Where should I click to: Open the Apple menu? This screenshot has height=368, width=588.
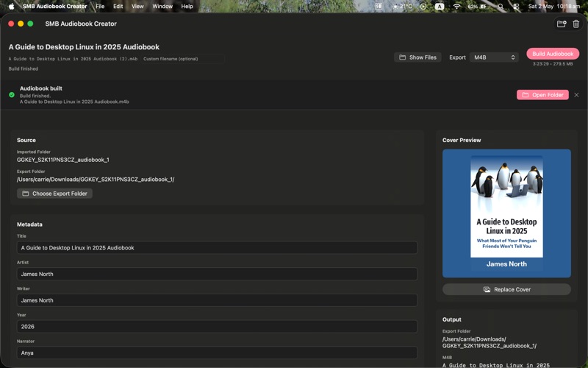11,6
